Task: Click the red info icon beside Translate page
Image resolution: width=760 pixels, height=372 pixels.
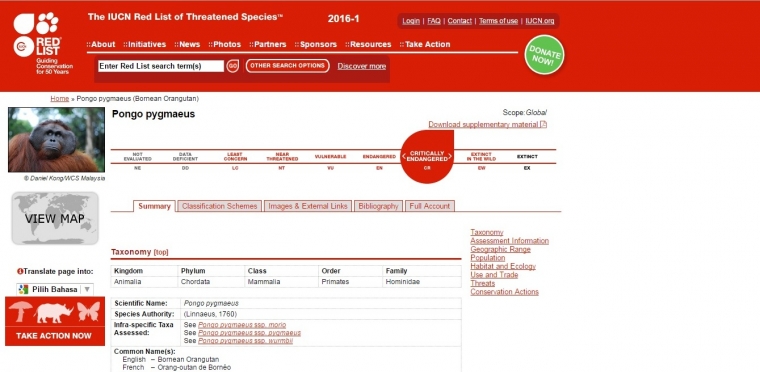Action: tap(20, 272)
